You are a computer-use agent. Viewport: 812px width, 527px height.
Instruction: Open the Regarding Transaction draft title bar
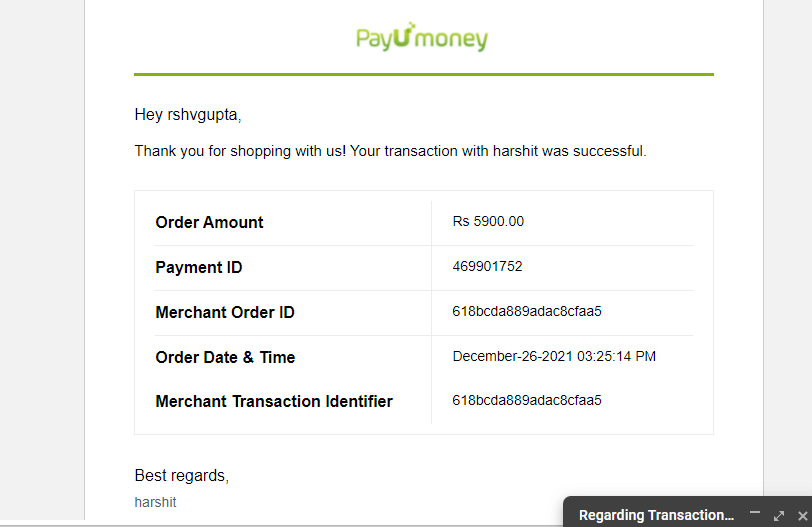(x=656, y=515)
